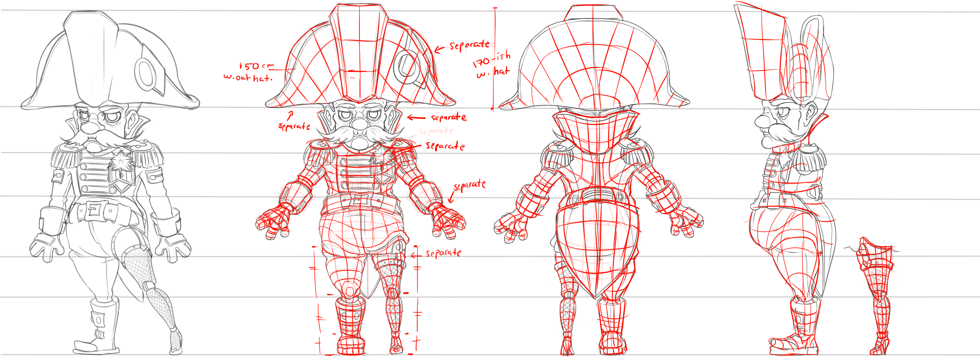Click the 'separate' label beside the prosthetic leg

pyautogui.click(x=444, y=253)
